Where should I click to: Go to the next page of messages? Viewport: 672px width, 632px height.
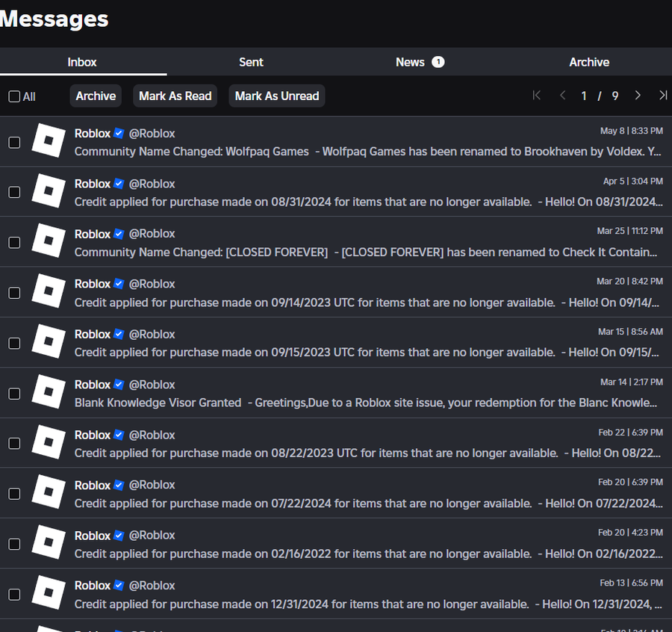[x=638, y=95]
